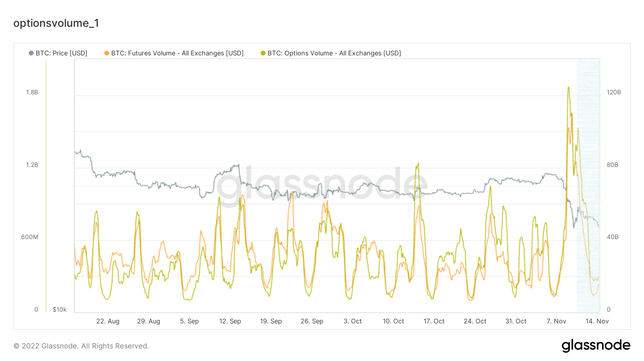Click the glassnode logo at bottom right

[596, 346]
